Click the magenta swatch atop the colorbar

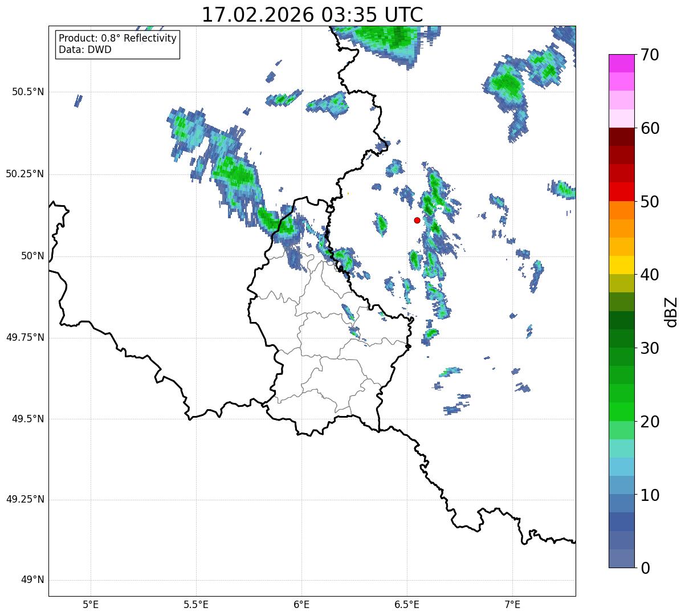(x=621, y=63)
